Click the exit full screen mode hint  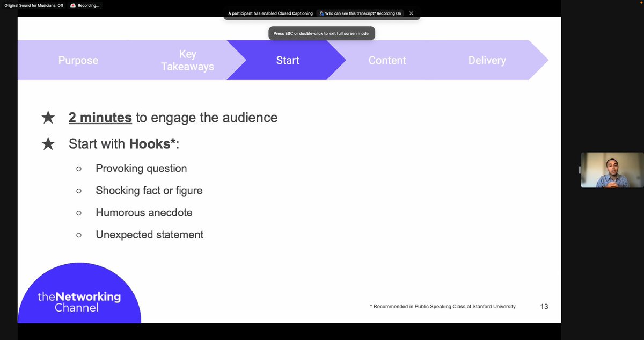click(321, 33)
